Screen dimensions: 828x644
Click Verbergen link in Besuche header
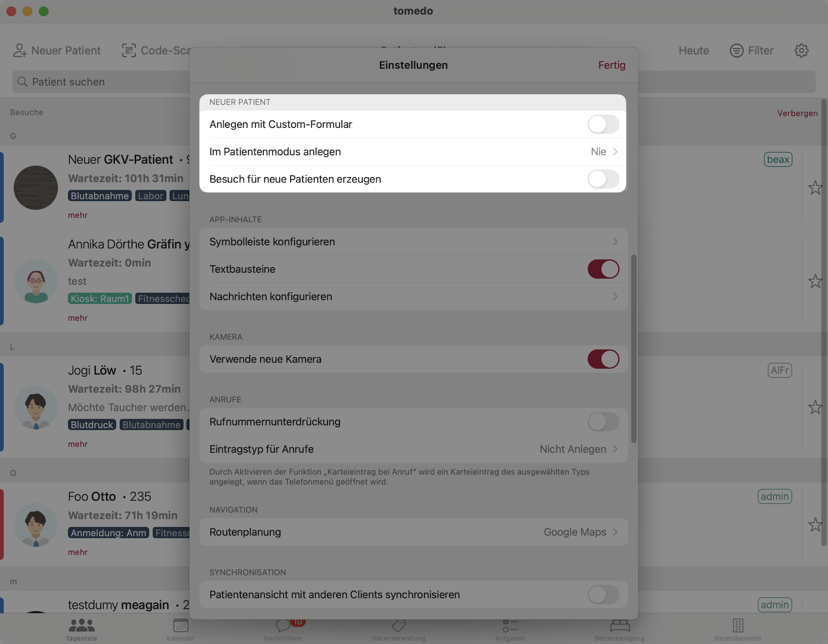coord(797,113)
